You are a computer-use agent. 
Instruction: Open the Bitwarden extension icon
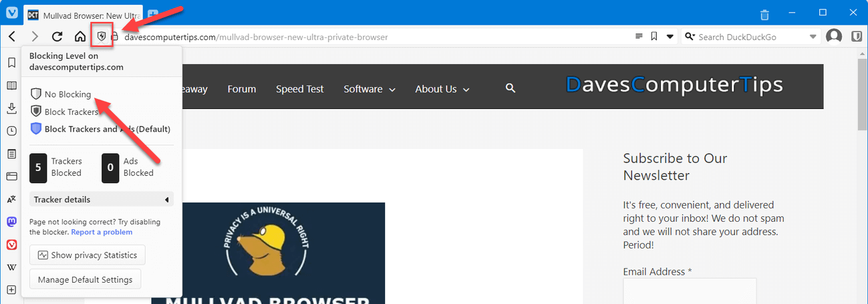[856, 37]
